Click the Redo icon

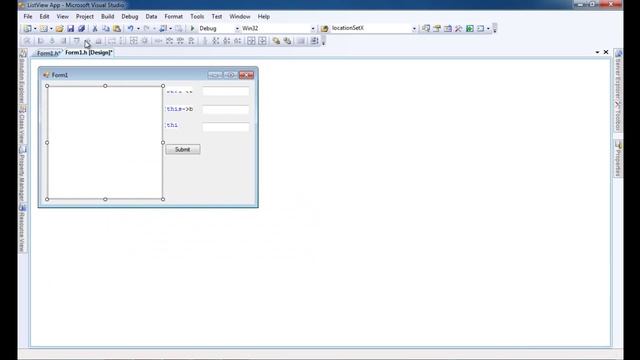click(147, 29)
